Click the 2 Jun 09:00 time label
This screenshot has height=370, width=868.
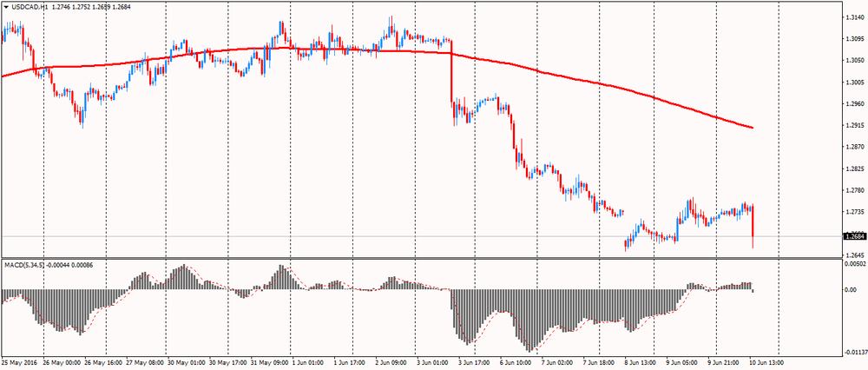(392, 363)
